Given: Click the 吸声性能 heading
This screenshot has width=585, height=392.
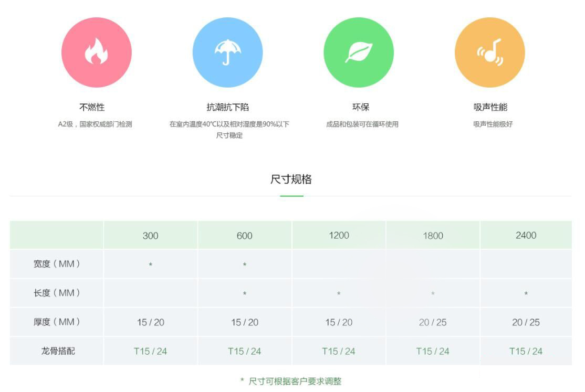Looking at the screenshot, I should coord(490,107).
